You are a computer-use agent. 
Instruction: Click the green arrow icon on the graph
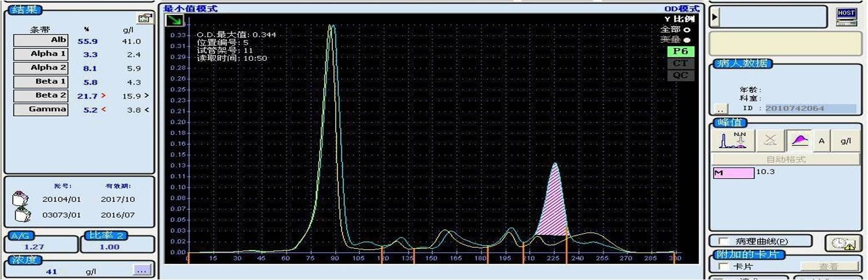coord(173,21)
